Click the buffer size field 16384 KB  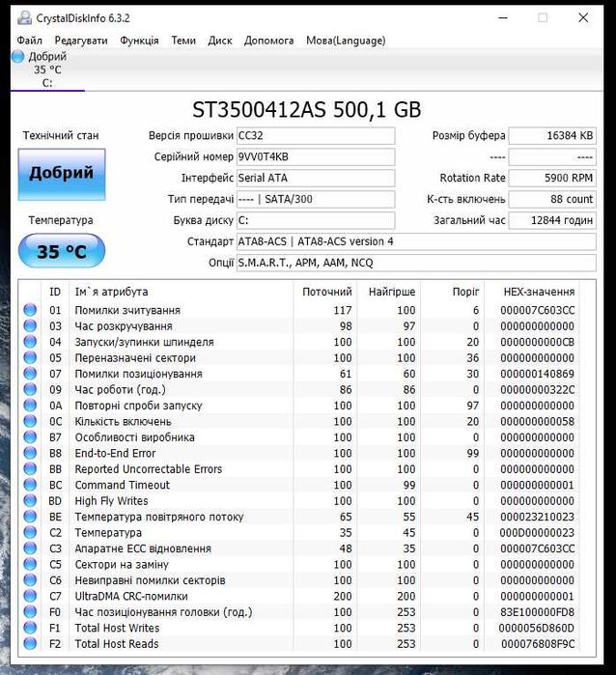pyautogui.click(x=552, y=135)
